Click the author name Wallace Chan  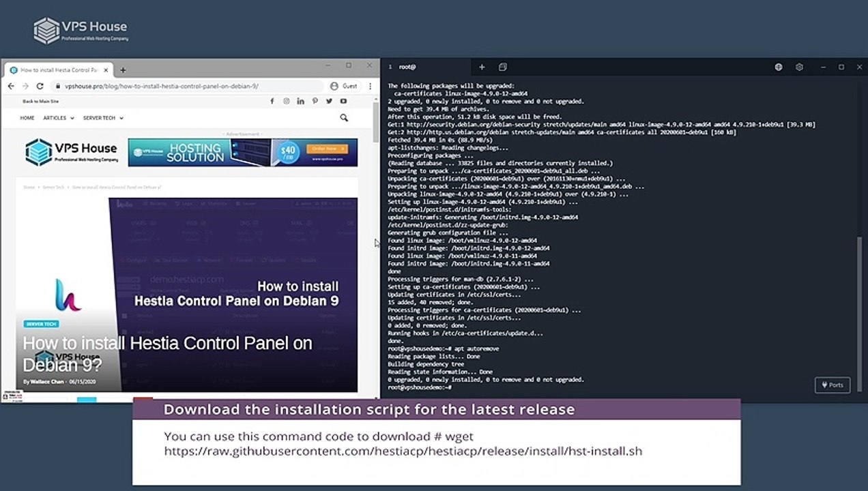[x=48, y=381]
